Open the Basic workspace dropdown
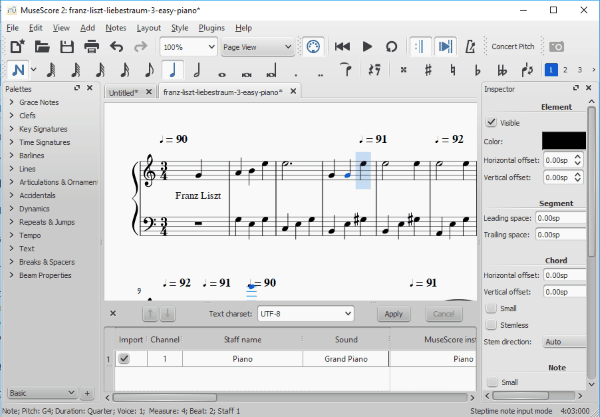Image resolution: width=600 pixels, height=417 pixels. pos(42,393)
